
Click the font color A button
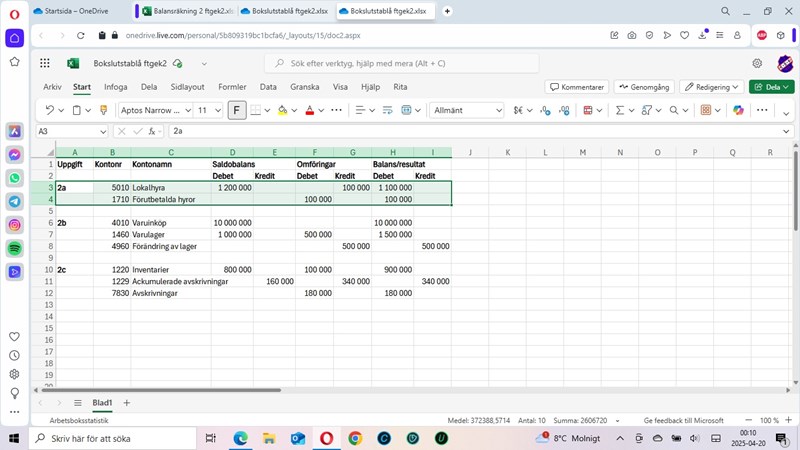(x=309, y=110)
